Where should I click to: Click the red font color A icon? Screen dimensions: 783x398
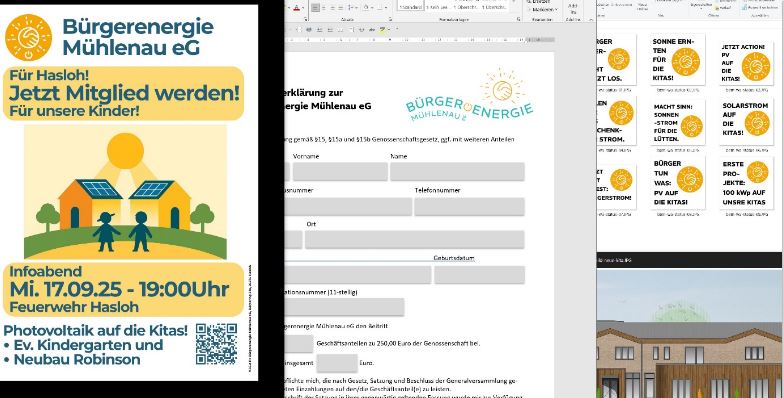tap(297, 8)
